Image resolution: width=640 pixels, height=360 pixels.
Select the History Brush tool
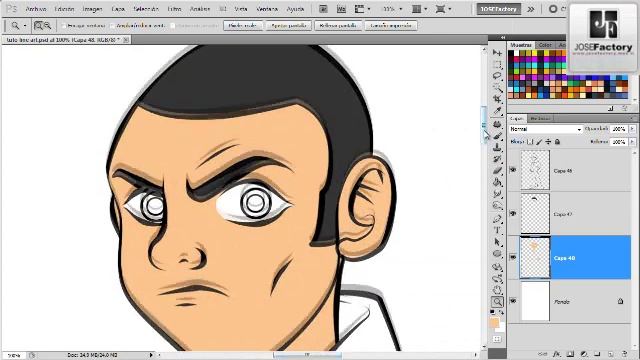coord(497,159)
